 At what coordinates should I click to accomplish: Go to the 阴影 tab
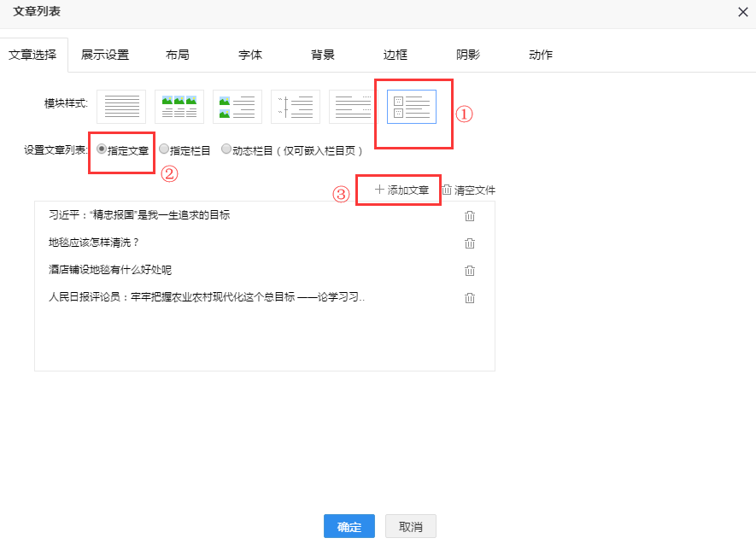coord(468,55)
